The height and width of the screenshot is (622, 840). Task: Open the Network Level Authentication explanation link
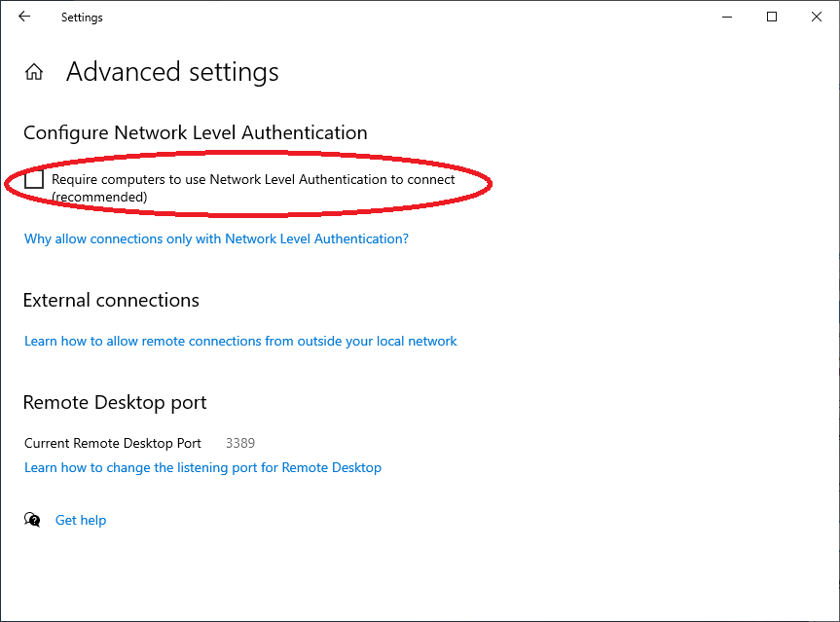pos(216,238)
